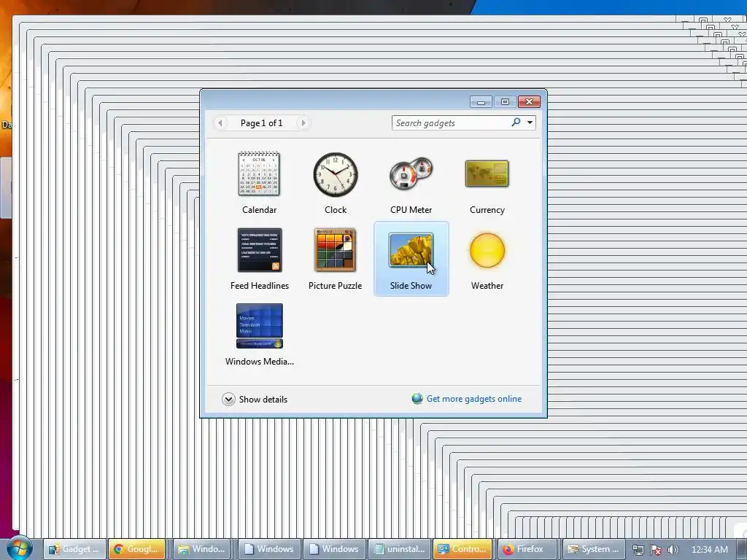
Task: Click the network tray icon
Action: coord(638,550)
